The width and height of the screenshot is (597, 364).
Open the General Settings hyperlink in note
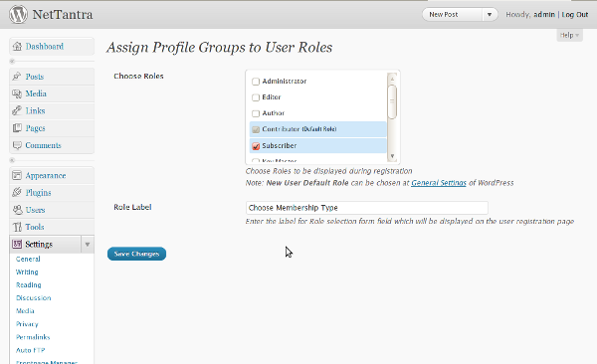[439, 183]
